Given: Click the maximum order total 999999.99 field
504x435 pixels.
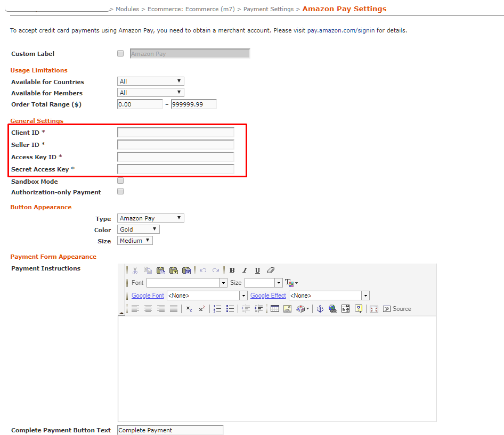Looking at the screenshot, I should coord(194,104).
